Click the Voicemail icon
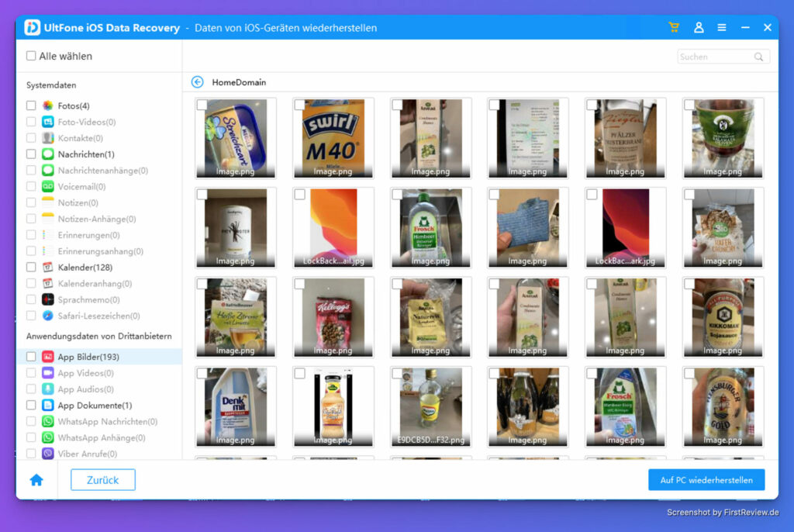The width and height of the screenshot is (794, 532). pos(47,186)
